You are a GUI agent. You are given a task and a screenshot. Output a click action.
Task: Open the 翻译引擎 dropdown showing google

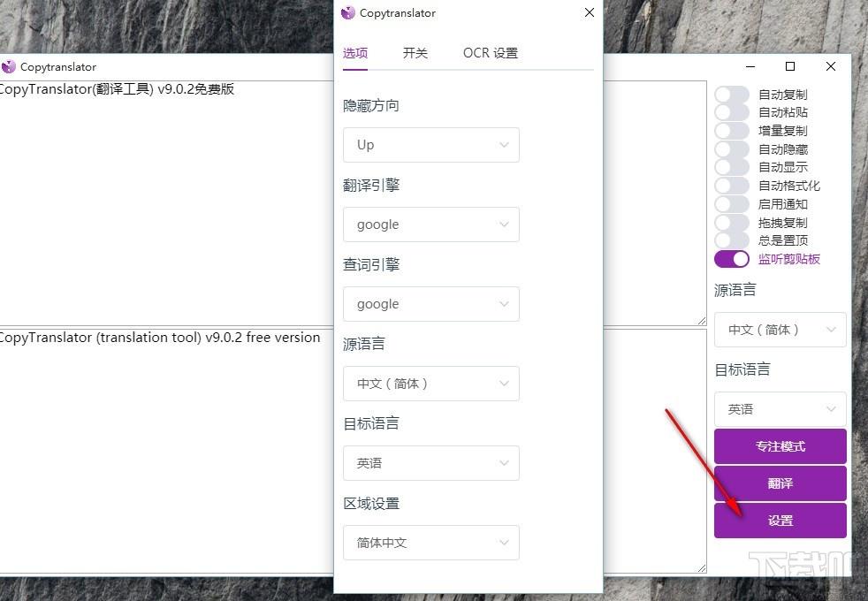pos(431,224)
